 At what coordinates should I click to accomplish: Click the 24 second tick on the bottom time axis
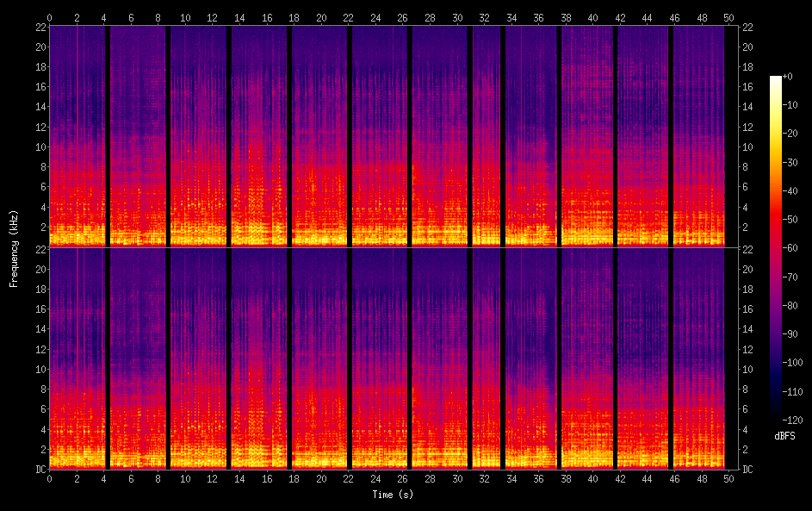375,477
